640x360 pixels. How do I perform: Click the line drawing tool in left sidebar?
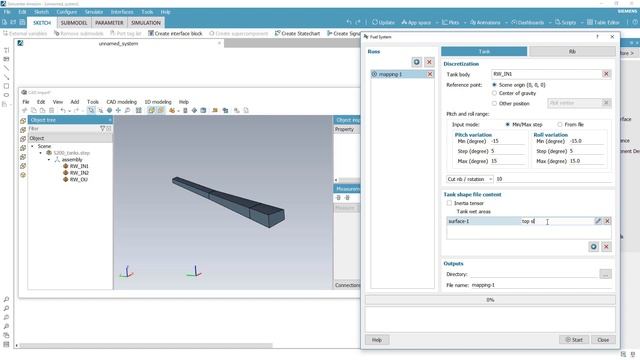click(6, 68)
